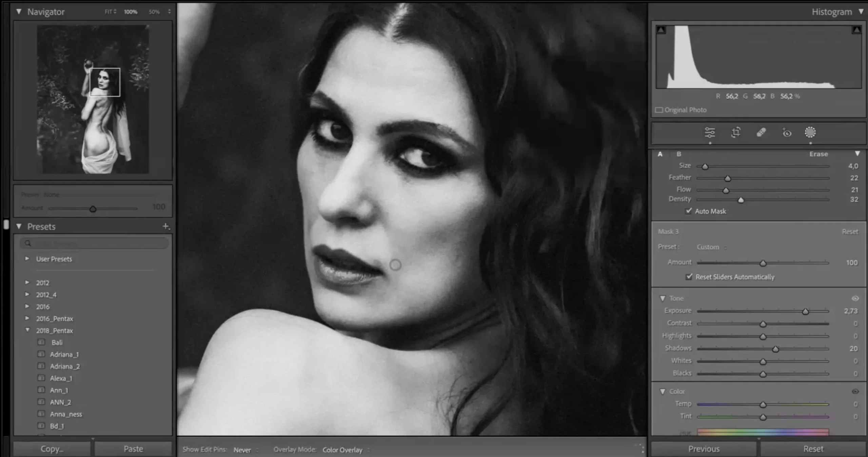Open the Spot Removal tool
868x457 pixels.
761,133
